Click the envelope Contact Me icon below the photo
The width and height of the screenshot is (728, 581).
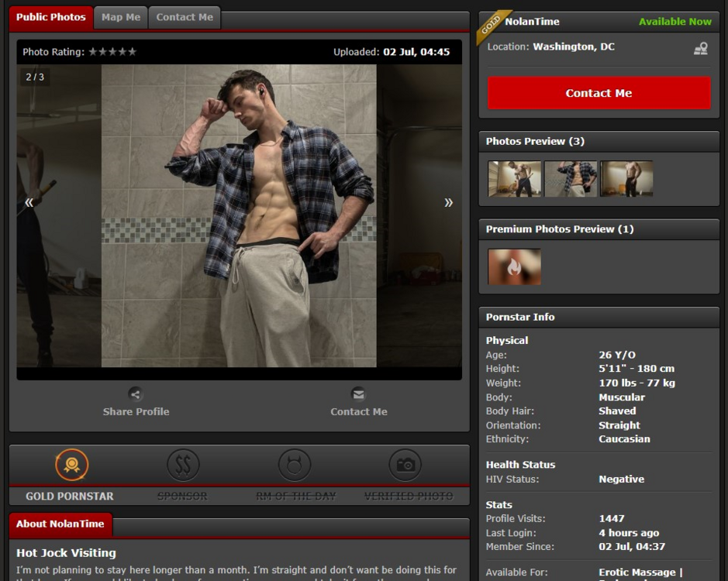tap(358, 394)
